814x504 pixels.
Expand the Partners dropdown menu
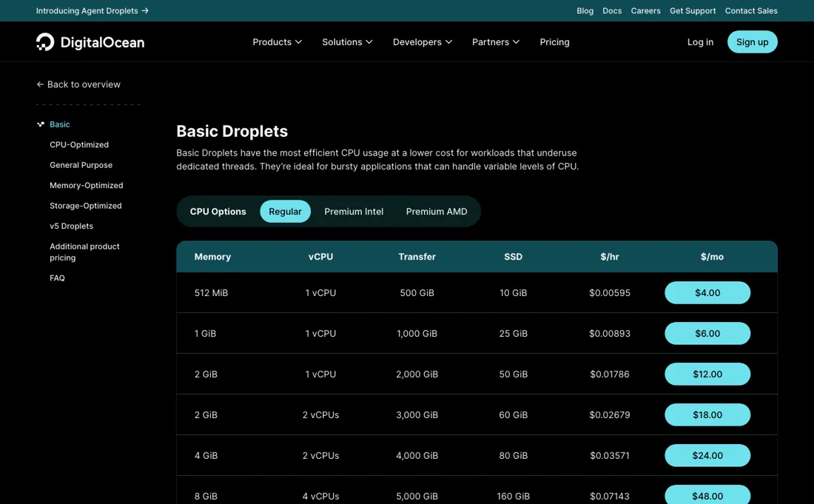[496, 42]
